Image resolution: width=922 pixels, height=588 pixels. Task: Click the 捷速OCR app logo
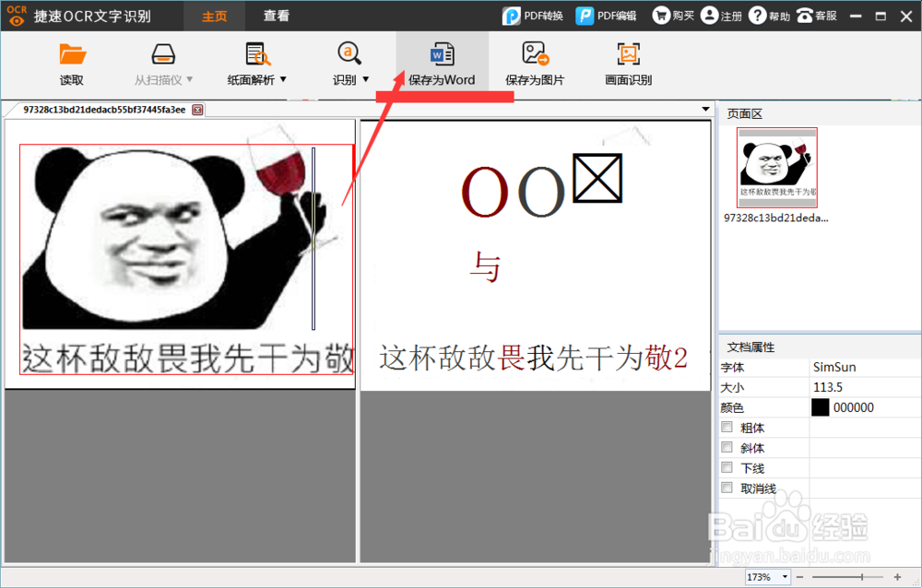tap(17, 16)
